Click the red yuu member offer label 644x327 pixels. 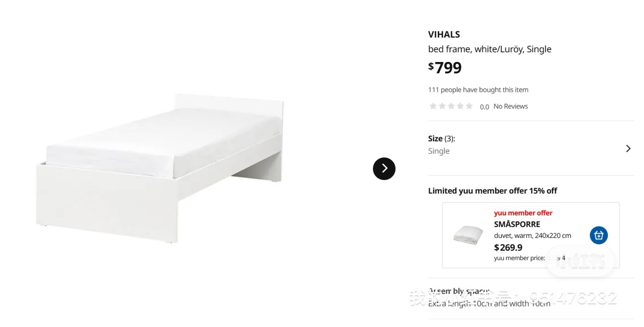(x=523, y=213)
